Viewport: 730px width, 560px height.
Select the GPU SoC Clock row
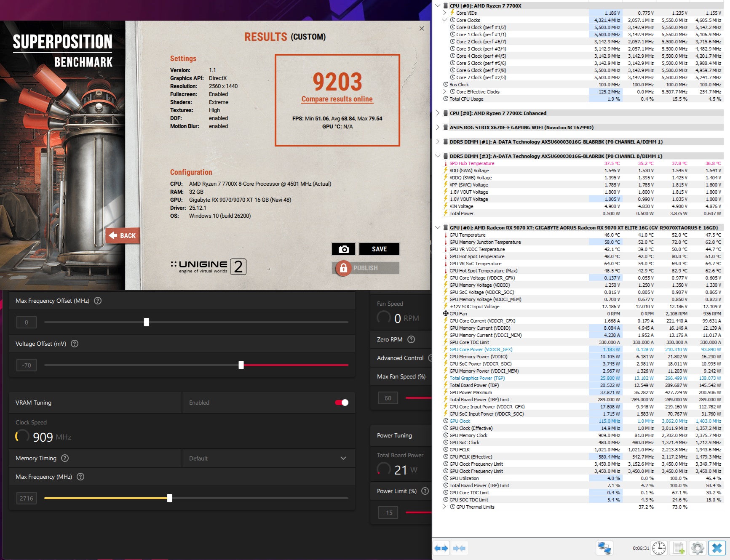(x=583, y=443)
